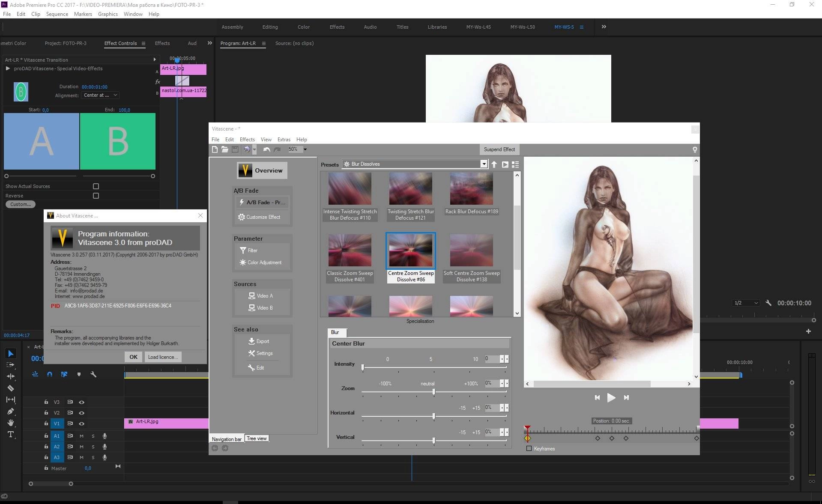Click the Overview button in Vitascene
The image size is (822, 504).
pyautogui.click(x=262, y=170)
